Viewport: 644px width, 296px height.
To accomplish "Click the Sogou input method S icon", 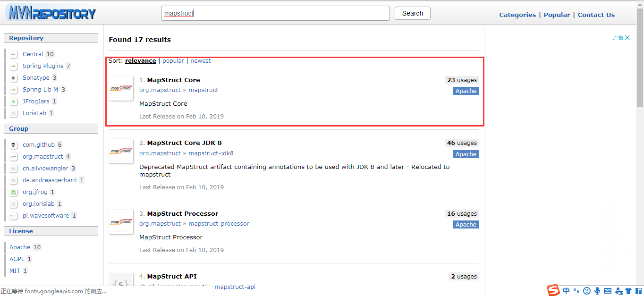I will [x=553, y=290].
